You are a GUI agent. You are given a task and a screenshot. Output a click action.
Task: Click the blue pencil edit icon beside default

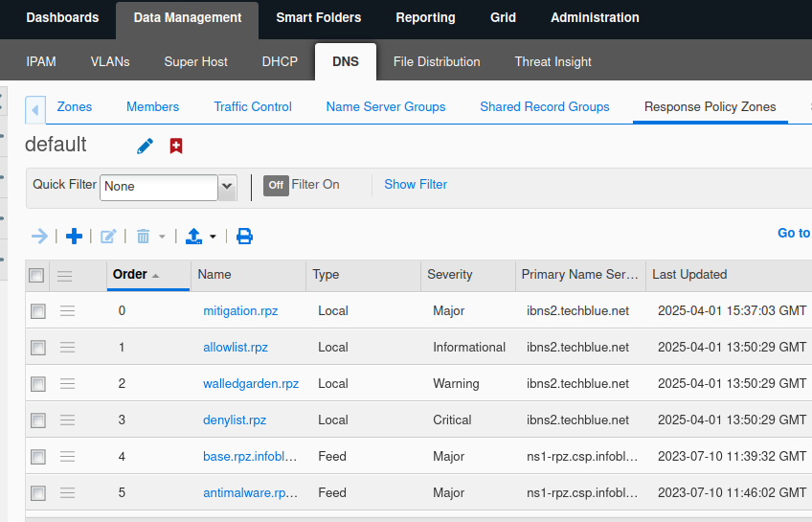pos(145,146)
